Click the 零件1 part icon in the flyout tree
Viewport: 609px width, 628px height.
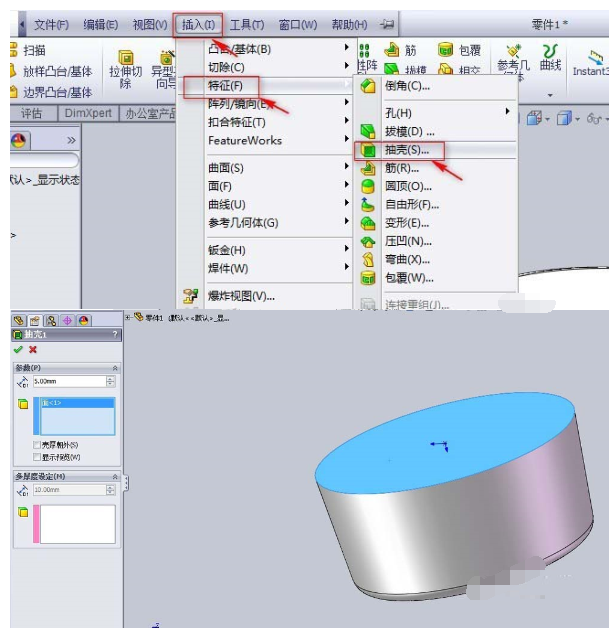139,317
